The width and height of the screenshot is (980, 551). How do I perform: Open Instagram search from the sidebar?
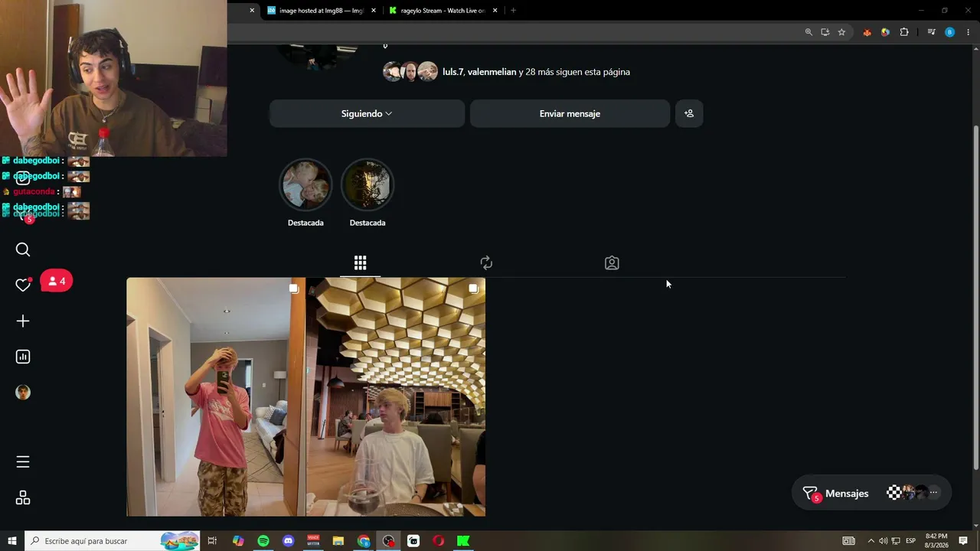23,249
